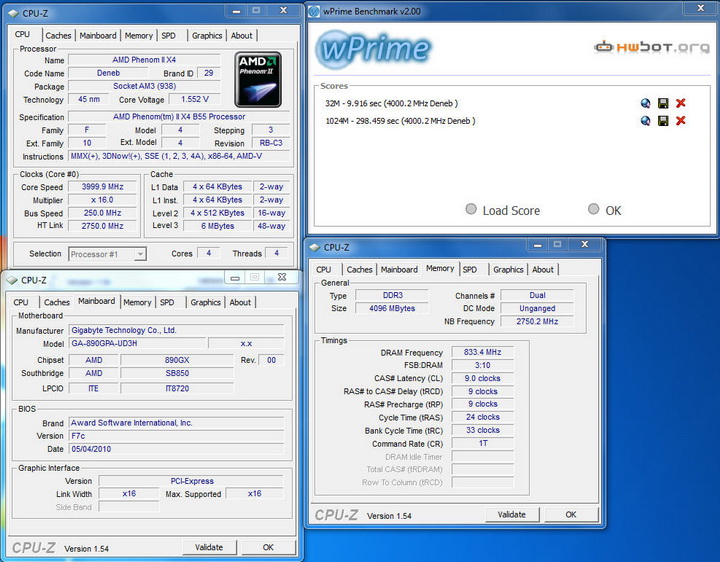Open Mainboard tab in top CPU-Z window
Image resolution: width=720 pixels, height=562 pixels.
point(98,35)
